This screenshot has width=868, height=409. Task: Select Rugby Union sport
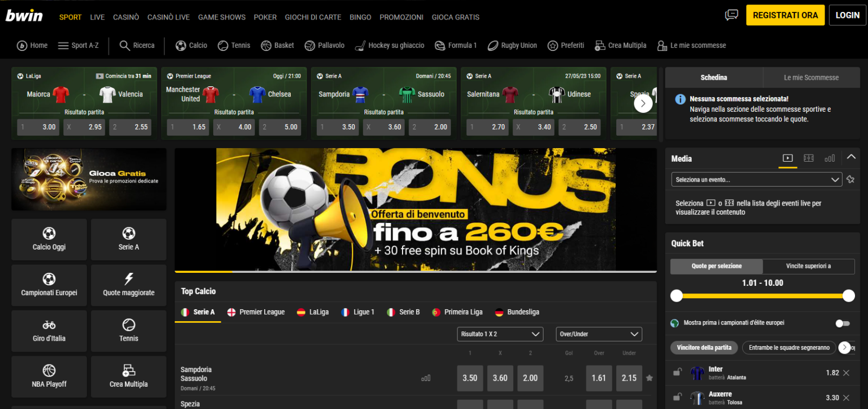point(512,46)
